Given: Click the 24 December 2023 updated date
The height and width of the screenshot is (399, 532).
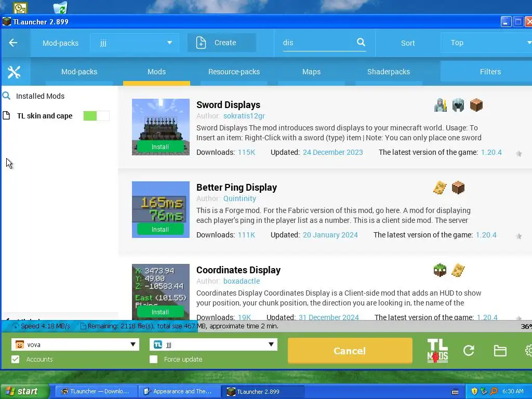Looking at the screenshot, I should click(x=333, y=152).
